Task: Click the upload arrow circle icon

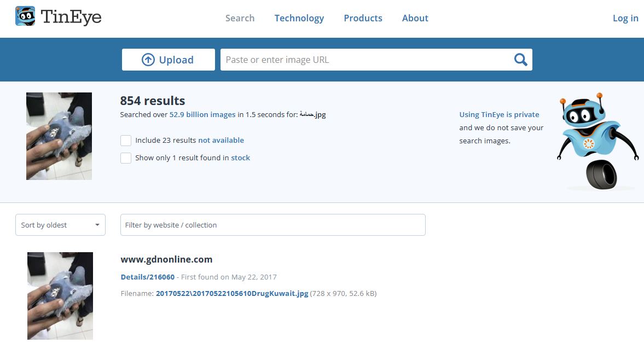Action: (148, 60)
